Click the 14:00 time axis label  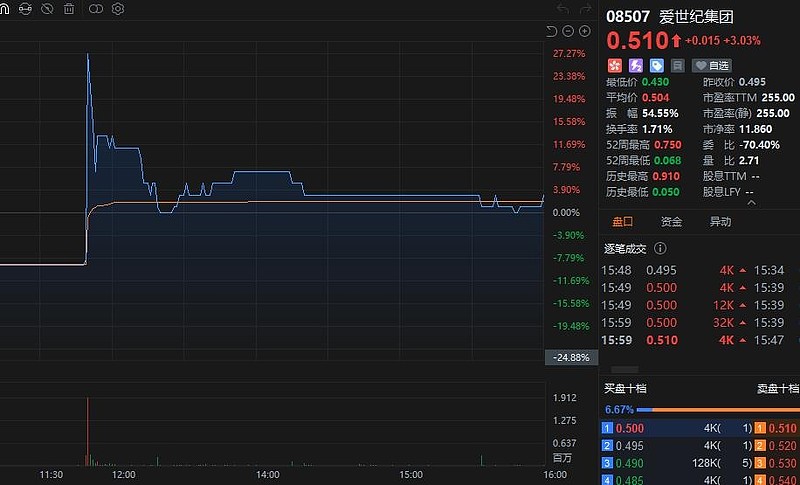click(x=267, y=475)
